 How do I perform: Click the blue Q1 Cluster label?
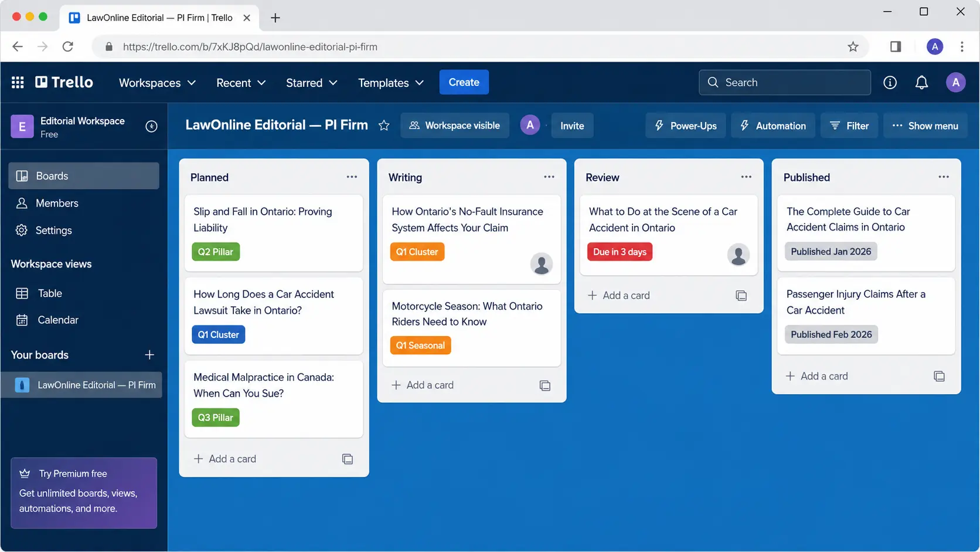(x=219, y=335)
